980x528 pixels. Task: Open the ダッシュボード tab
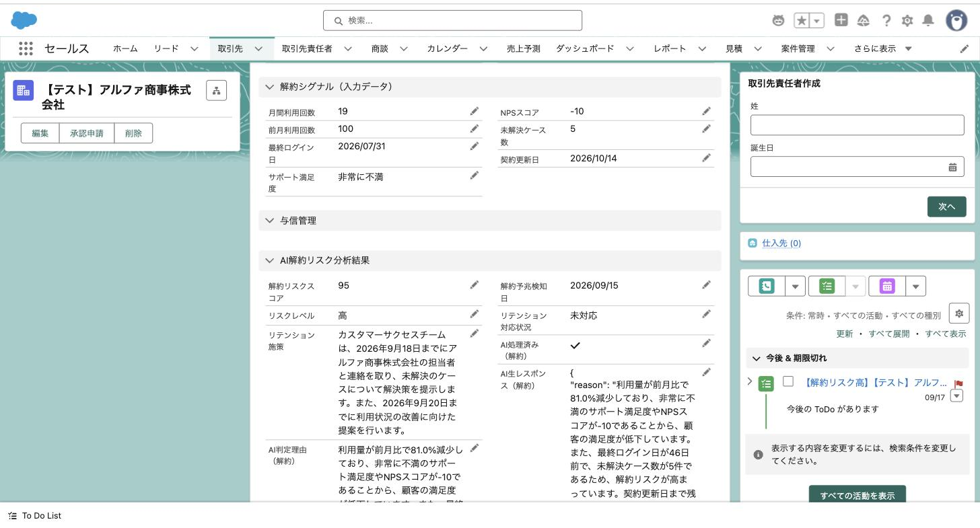(x=585, y=48)
